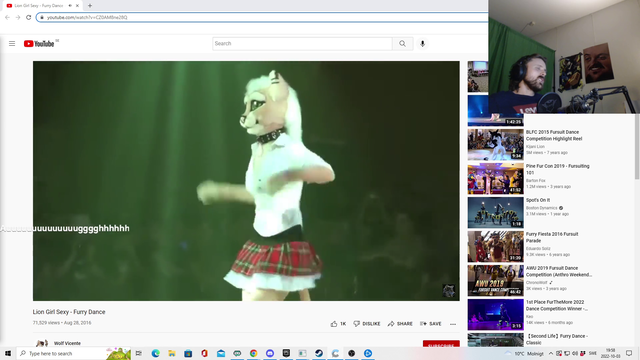Open volume control in system tray
Image resolution: width=640 pixels, height=360 pixels.
coord(575,353)
